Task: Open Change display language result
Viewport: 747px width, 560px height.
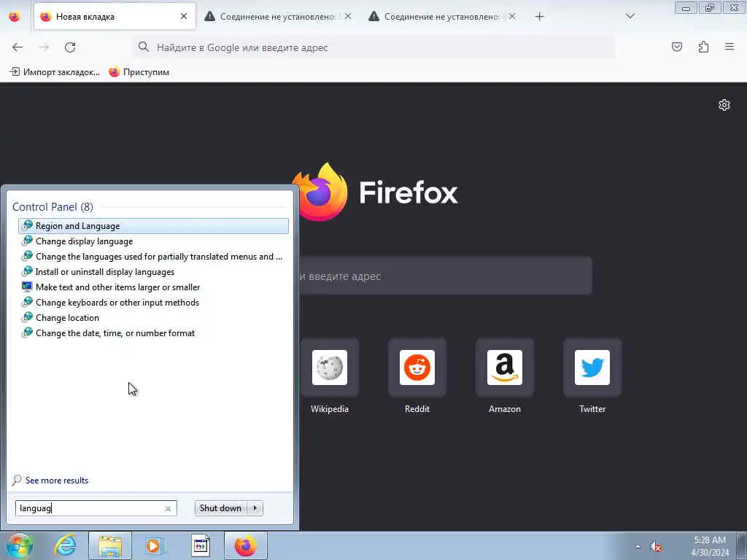Action: [153, 241]
